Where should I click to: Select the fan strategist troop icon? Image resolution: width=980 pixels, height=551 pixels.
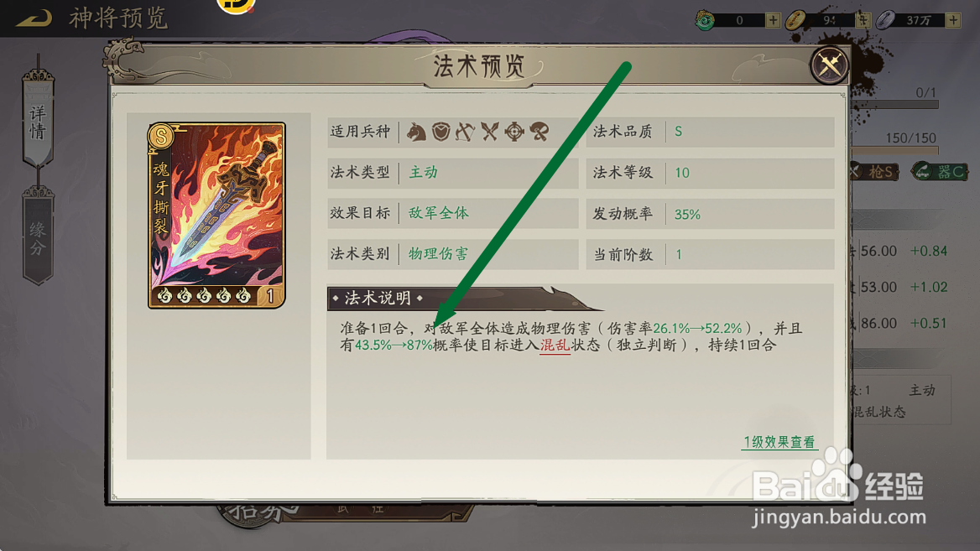tap(540, 132)
